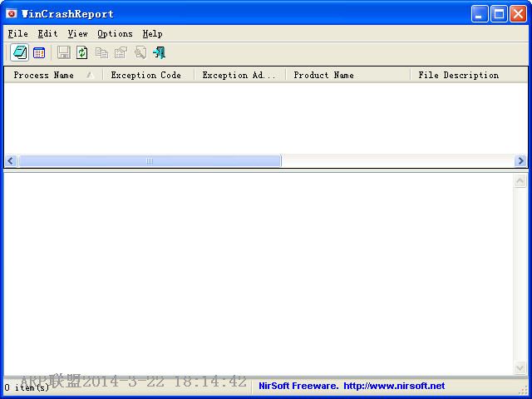Image resolution: width=532 pixels, height=399 pixels.
Task: Click the Exit door icon
Action: pyautogui.click(x=159, y=52)
